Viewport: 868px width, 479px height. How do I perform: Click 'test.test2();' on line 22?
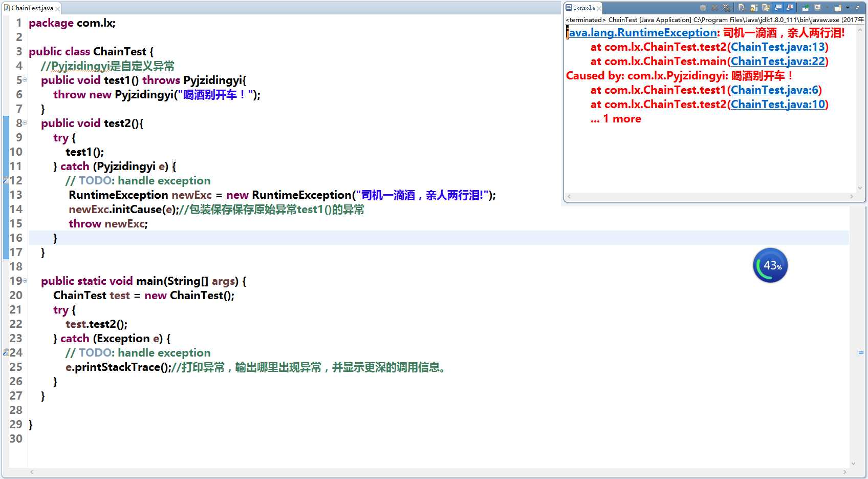tap(96, 324)
